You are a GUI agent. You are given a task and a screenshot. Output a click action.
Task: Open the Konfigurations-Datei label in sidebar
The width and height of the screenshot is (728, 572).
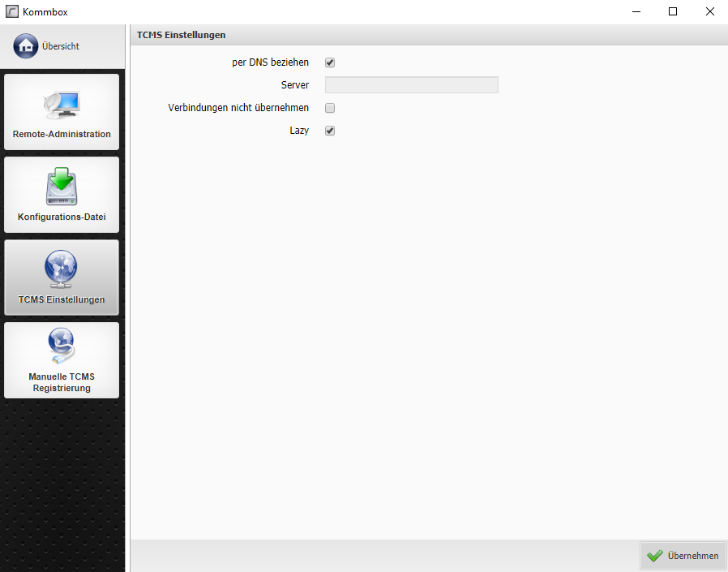coord(62,217)
